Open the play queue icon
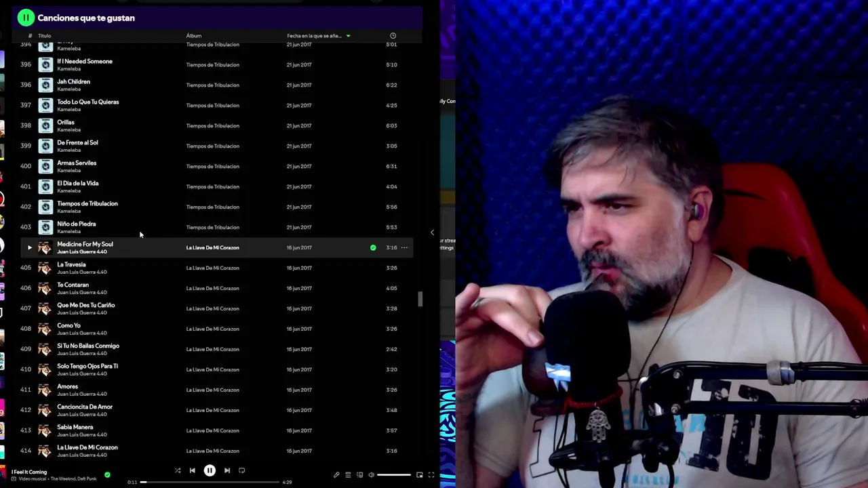 (348, 475)
